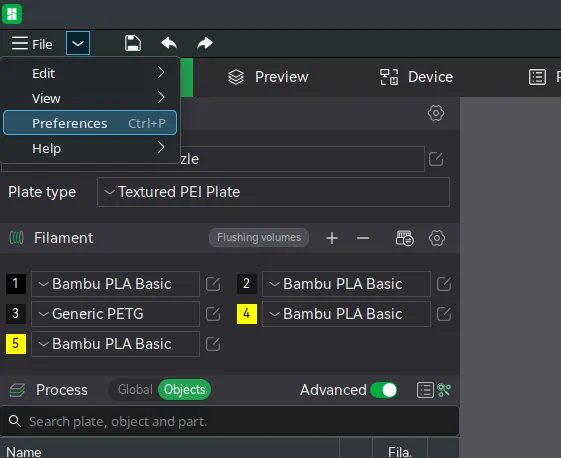This screenshot has height=458, width=561.
Task: Click filament 5 yellow color swatch
Action: [16, 344]
